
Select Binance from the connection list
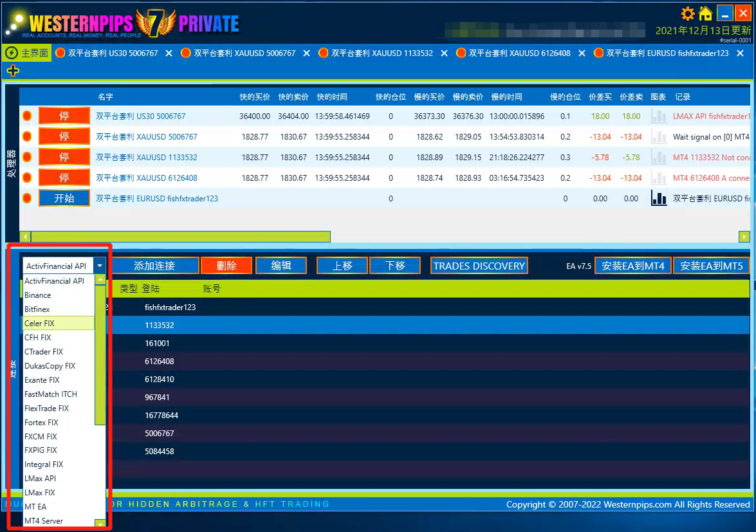(x=59, y=295)
